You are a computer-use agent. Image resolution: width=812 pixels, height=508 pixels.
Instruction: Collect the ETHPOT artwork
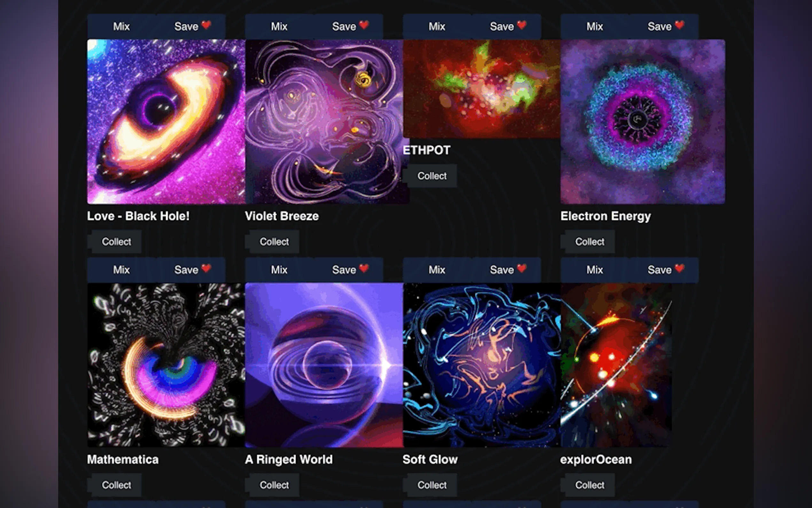[432, 176]
